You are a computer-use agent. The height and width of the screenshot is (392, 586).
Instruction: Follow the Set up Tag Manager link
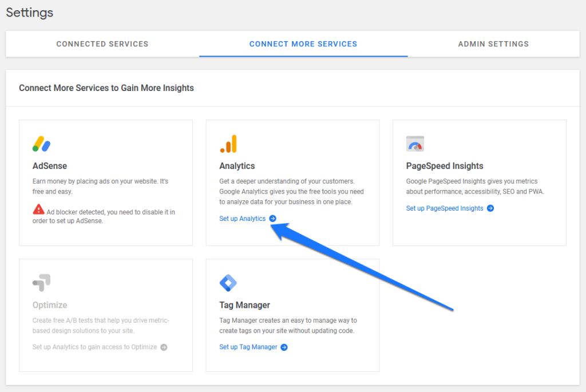248,347
